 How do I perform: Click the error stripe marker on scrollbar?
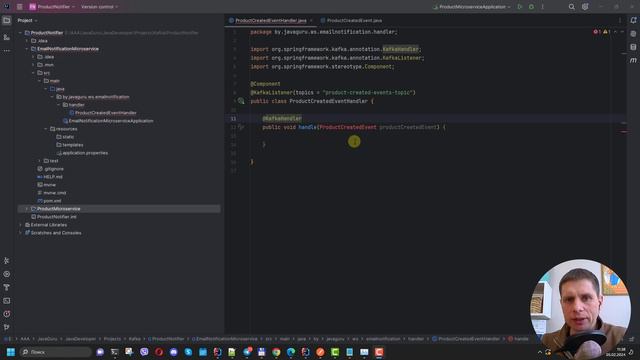[624, 132]
